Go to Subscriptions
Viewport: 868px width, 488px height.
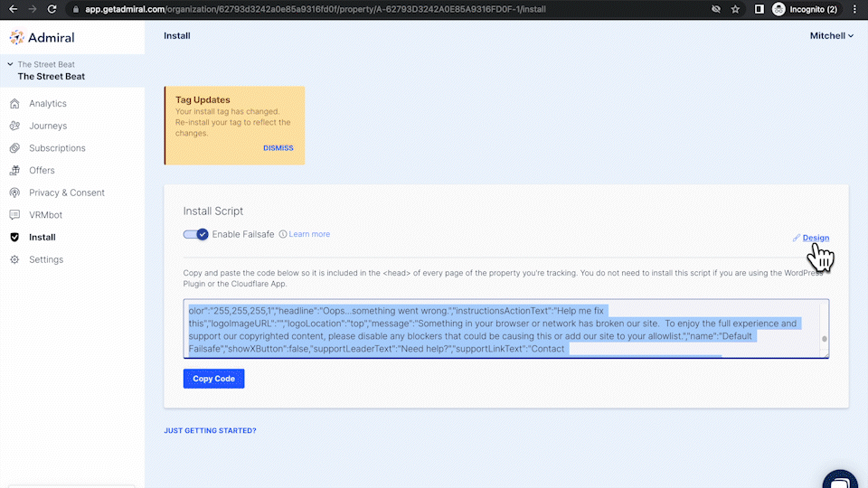coord(57,147)
